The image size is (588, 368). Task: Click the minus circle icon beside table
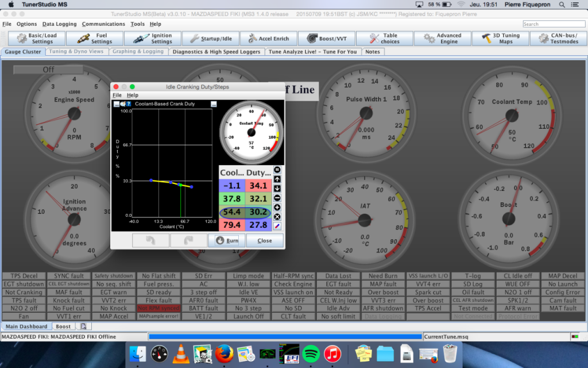tap(277, 198)
